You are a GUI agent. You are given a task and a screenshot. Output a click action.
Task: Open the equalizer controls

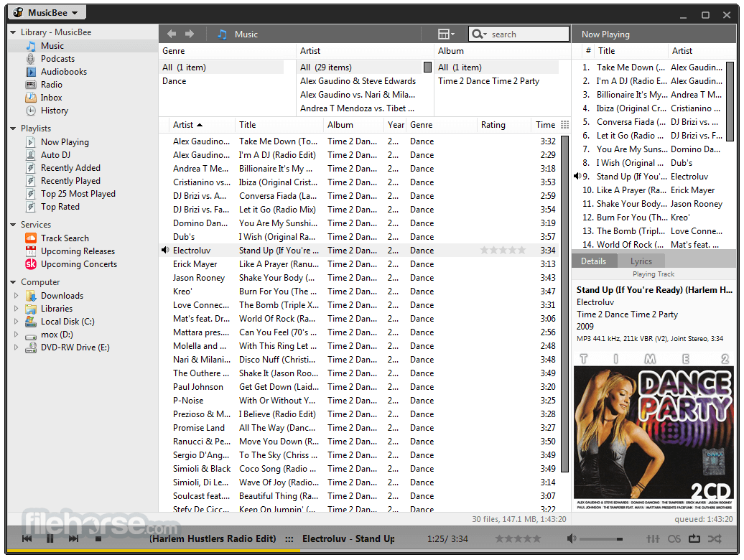tap(653, 538)
